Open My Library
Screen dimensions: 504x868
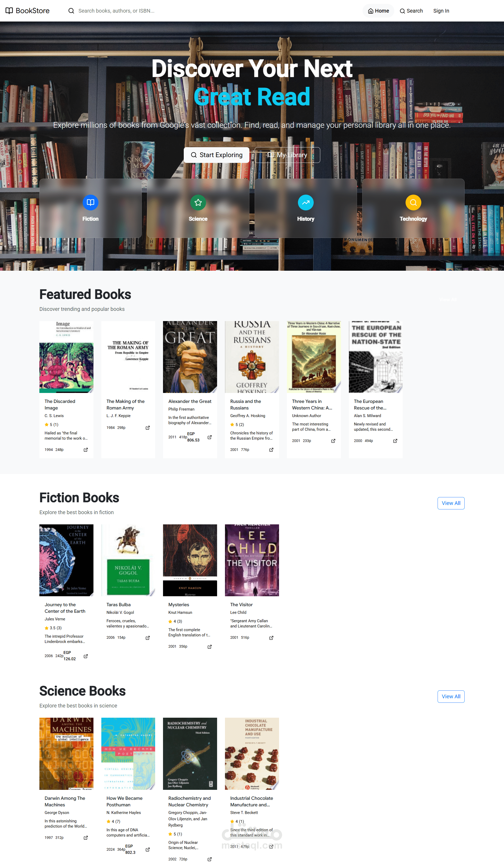tap(287, 155)
